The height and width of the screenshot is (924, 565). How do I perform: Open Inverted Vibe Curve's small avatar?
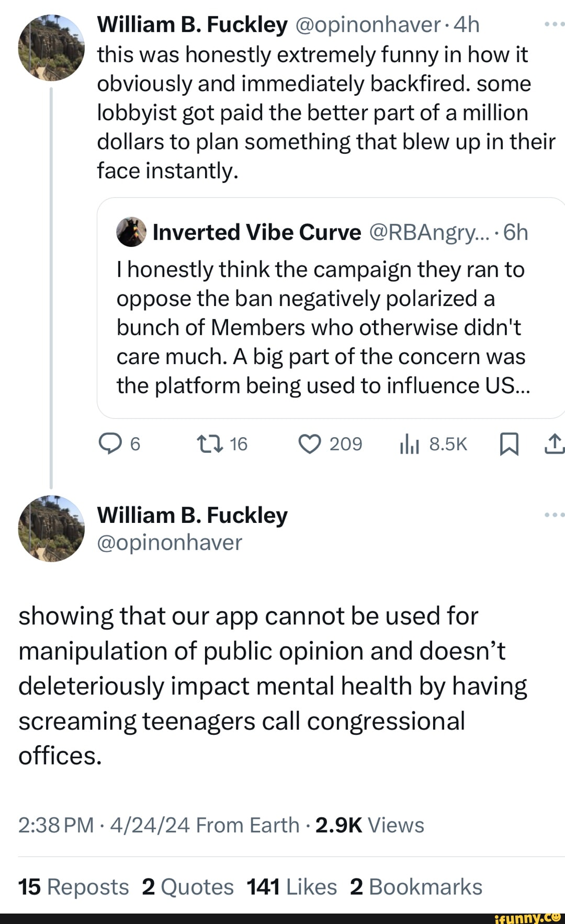pos(131,232)
